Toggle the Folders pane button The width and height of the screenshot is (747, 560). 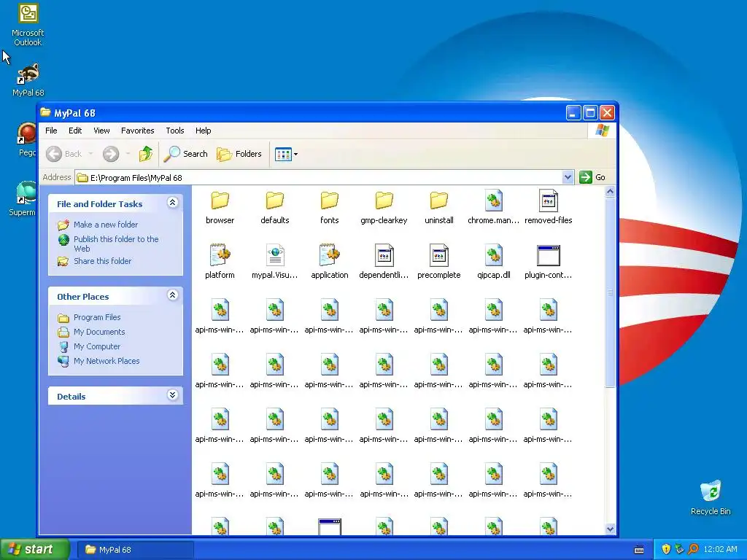(239, 154)
